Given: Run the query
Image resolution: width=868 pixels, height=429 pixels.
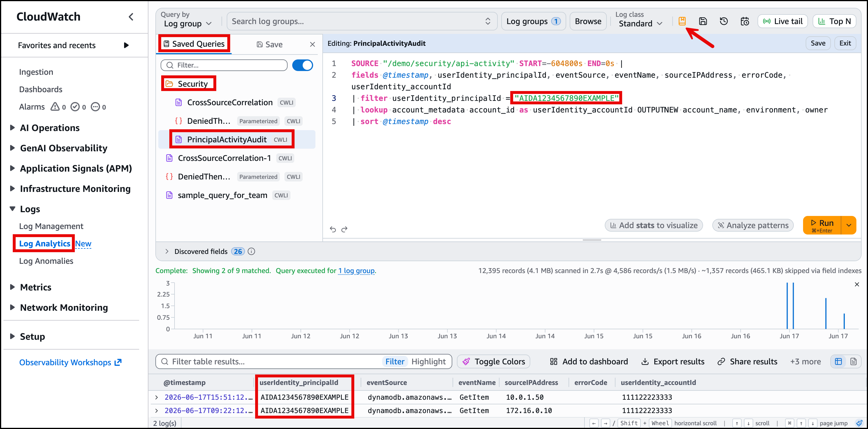Looking at the screenshot, I should [822, 225].
